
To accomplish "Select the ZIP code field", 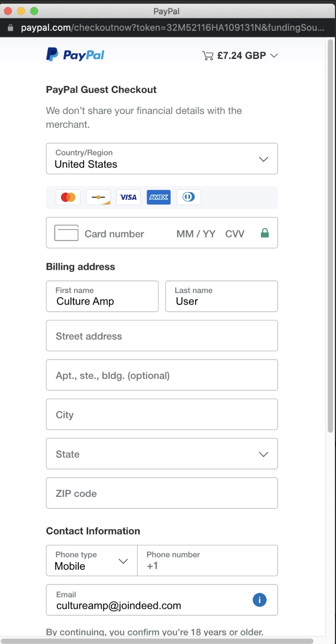I will [x=162, y=493].
